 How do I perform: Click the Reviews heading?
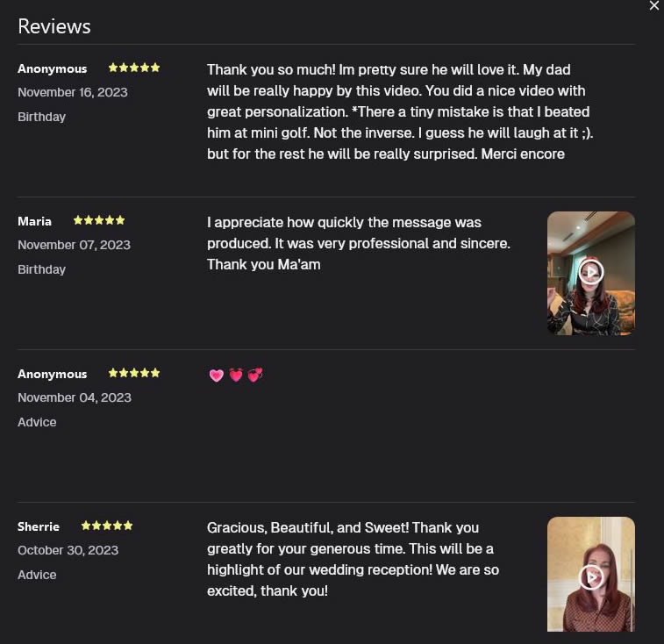54,26
